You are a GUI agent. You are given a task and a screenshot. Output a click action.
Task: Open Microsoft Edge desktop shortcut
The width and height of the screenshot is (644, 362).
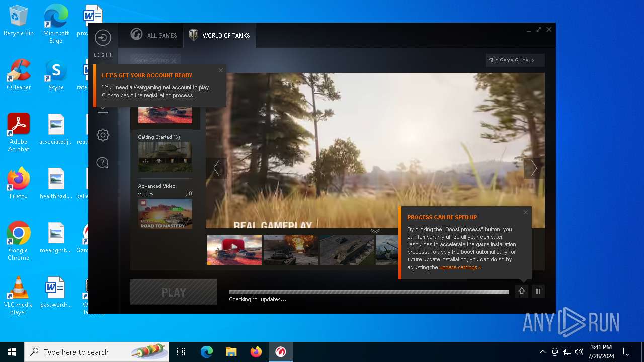[56, 24]
